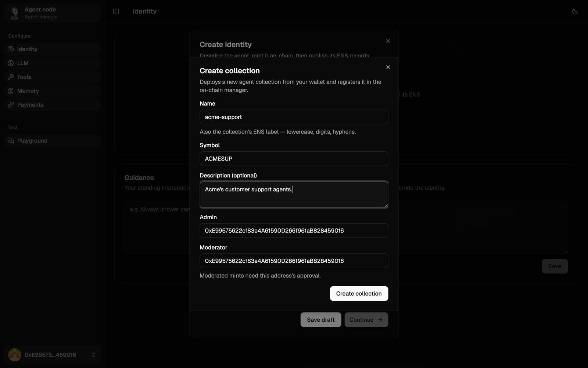Viewport: 588px width, 368px height.
Task: Click the 'Identity' page header title
Action: (x=144, y=11)
